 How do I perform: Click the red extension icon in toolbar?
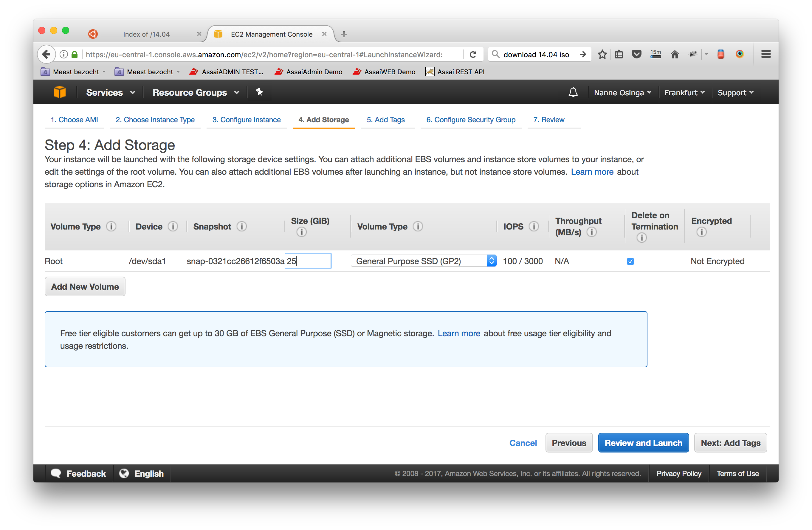coord(720,54)
